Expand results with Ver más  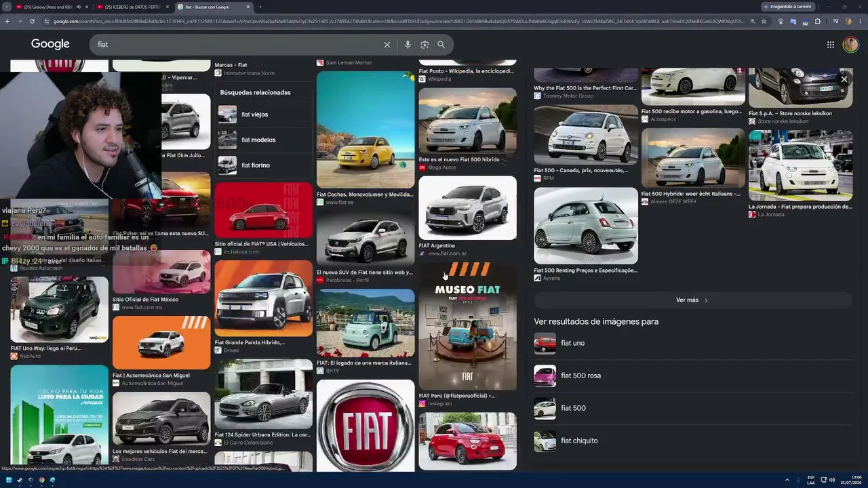[692, 300]
